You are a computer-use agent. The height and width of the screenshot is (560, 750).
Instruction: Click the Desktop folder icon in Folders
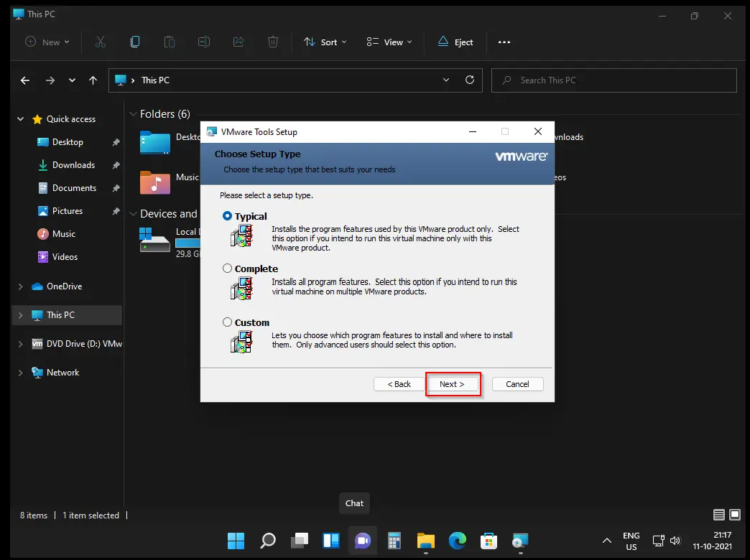tap(155, 142)
